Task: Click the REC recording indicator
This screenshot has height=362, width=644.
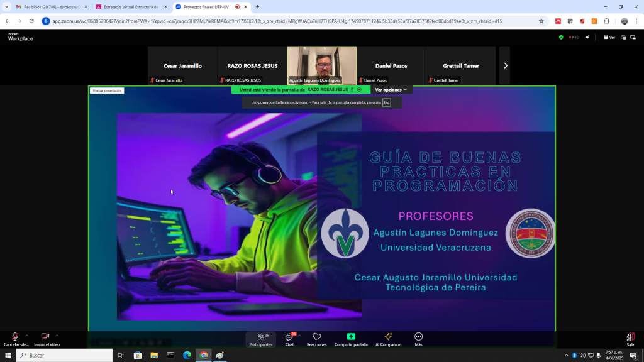Action: click(574, 37)
